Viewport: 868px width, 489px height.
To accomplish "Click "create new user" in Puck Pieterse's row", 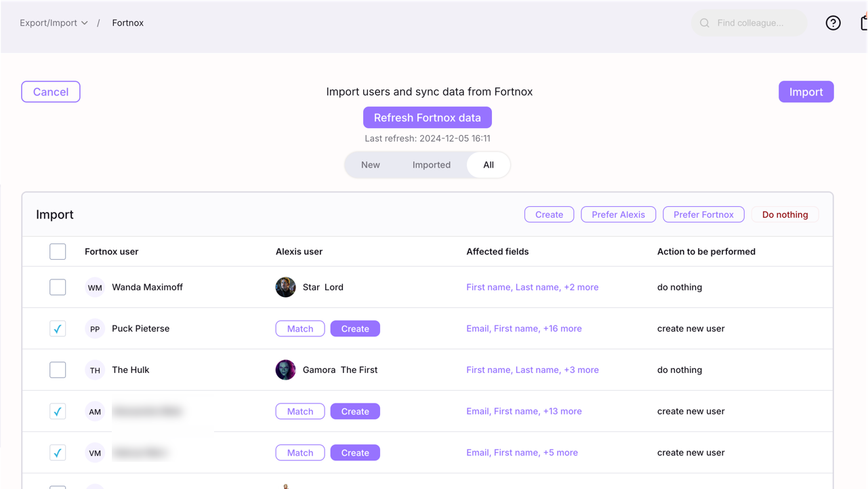I will pyautogui.click(x=691, y=329).
